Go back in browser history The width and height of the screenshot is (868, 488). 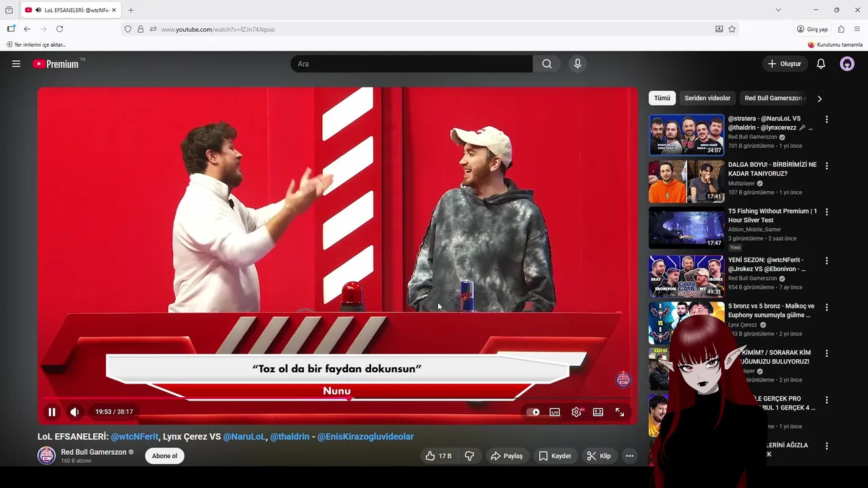tap(27, 29)
